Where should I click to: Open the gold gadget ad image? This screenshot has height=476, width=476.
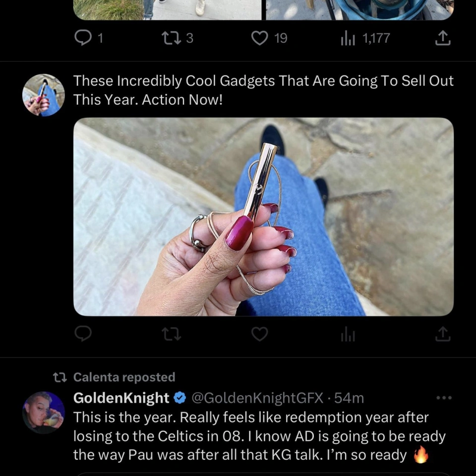(x=263, y=217)
